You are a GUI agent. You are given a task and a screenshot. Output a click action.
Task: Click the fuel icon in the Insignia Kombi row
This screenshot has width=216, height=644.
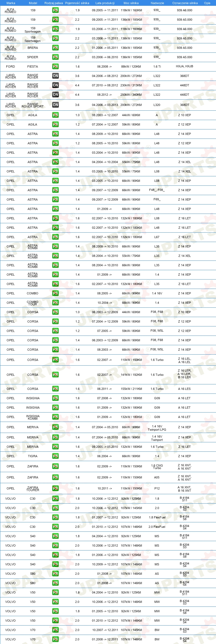coord(55,417)
